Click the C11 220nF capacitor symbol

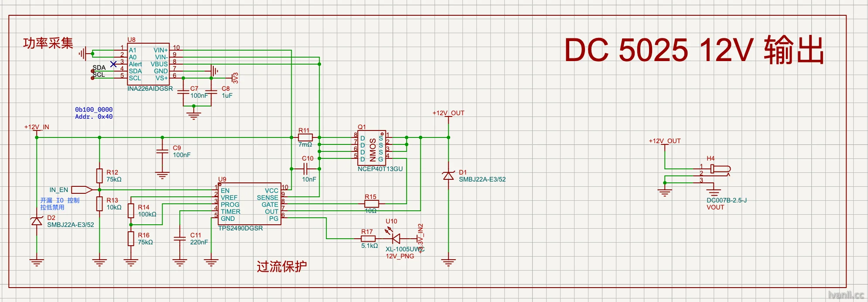coord(180,239)
